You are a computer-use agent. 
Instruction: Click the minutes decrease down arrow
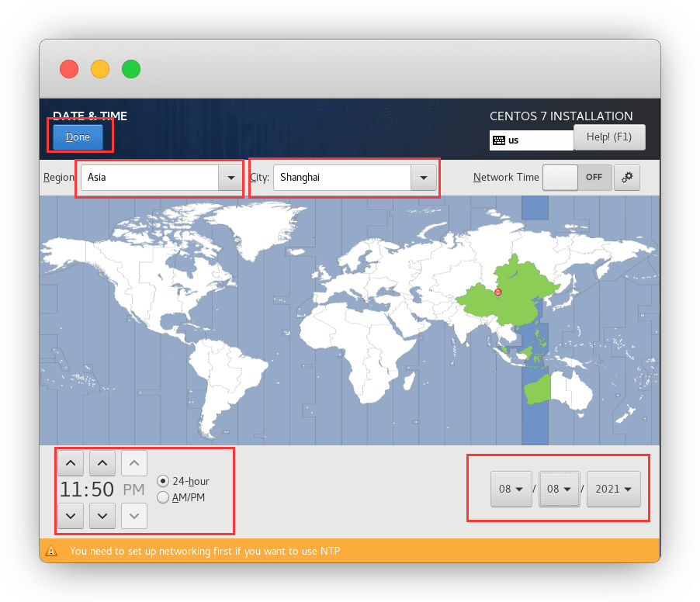coord(102,514)
